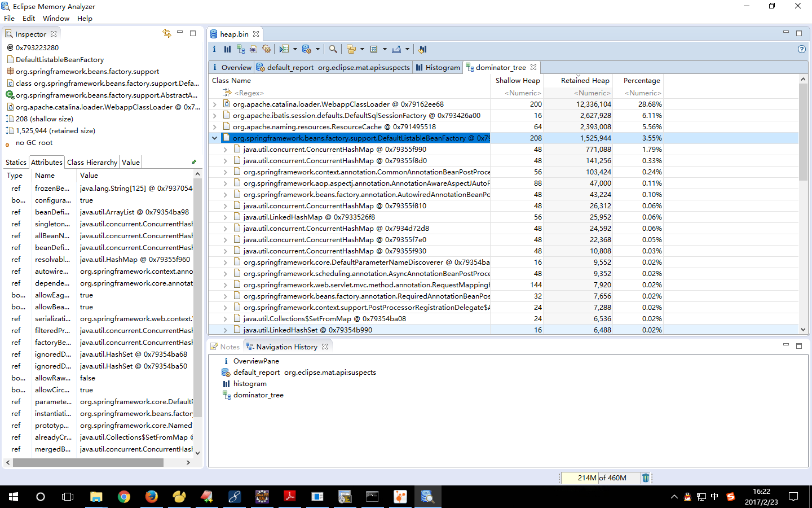Sort by the Shallow Heap column header
The width and height of the screenshot is (812, 508).
click(517, 81)
